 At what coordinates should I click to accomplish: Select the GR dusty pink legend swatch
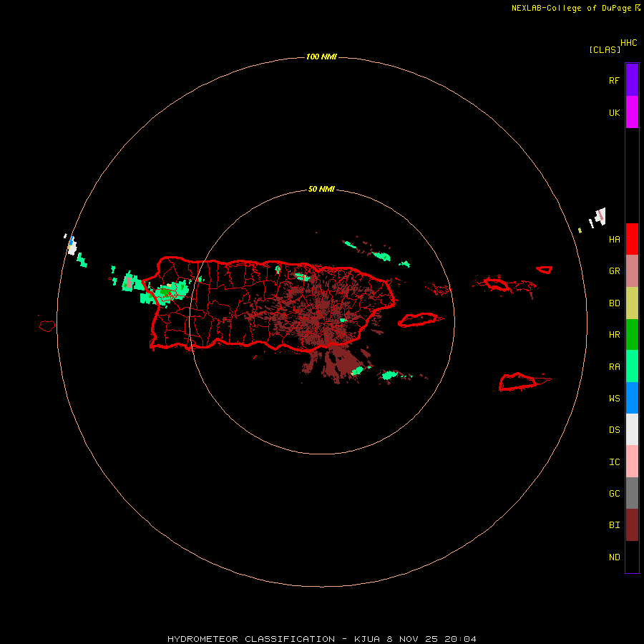pos(632,270)
